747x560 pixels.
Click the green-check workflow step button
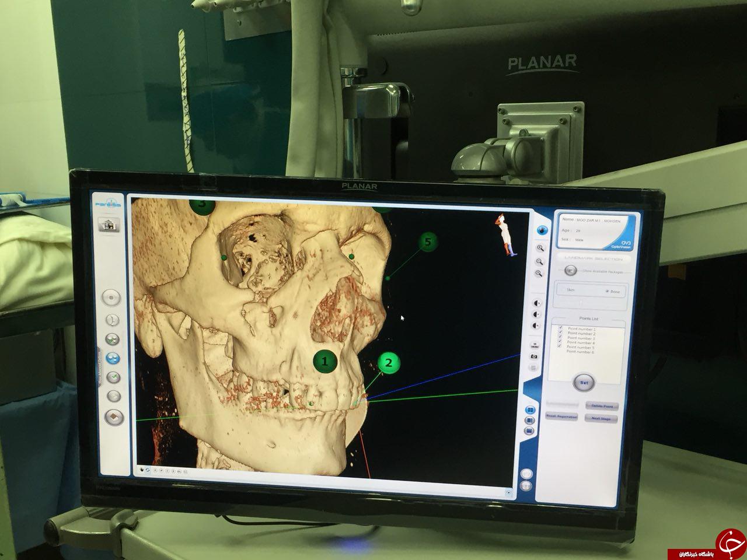pyautogui.click(x=113, y=377)
